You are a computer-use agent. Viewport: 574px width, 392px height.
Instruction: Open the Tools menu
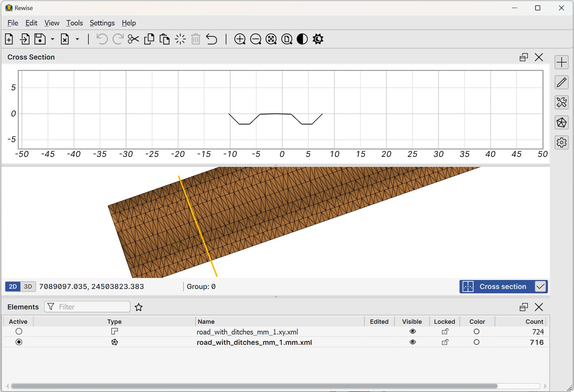74,23
